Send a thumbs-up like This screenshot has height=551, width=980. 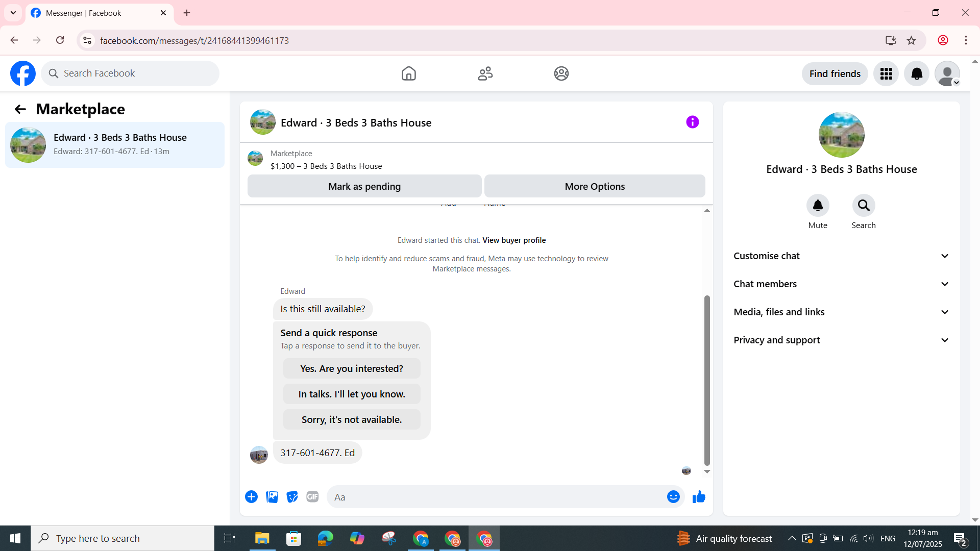pyautogui.click(x=699, y=497)
